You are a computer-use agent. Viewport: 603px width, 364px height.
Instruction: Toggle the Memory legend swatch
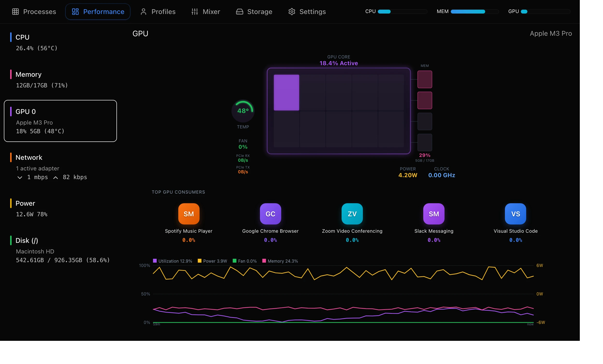[x=264, y=261]
